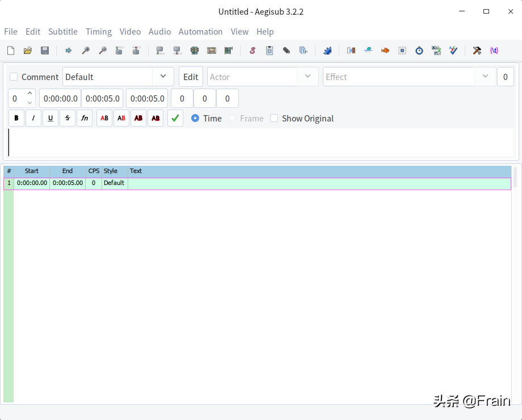Image resolution: width=522 pixels, height=420 pixels.
Task: Open Resample Resolution tool
Action: pos(402,51)
